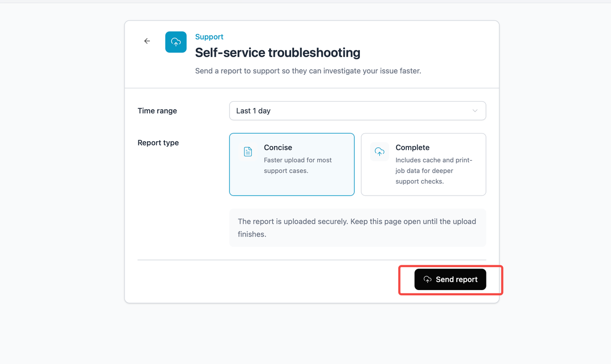Select the Concise report type card
This screenshot has width=611, height=364.
coord(292,164)
